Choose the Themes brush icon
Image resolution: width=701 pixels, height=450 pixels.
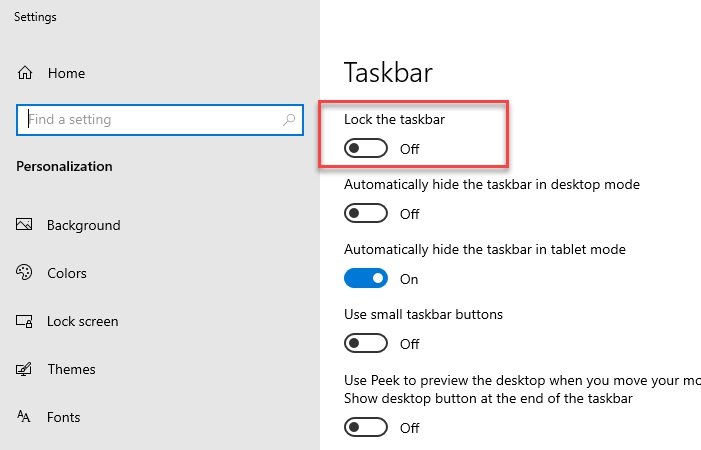(25, 369)
